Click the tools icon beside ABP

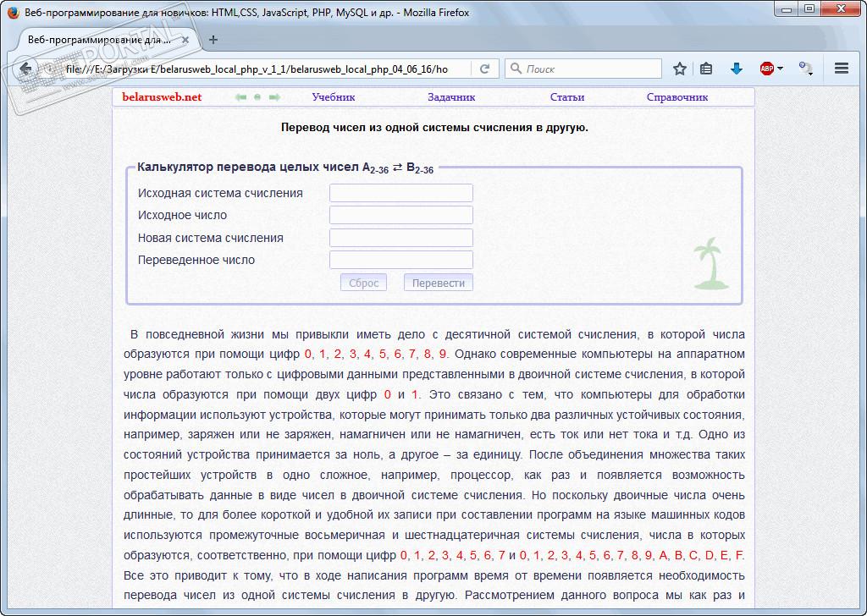(805, 69)
